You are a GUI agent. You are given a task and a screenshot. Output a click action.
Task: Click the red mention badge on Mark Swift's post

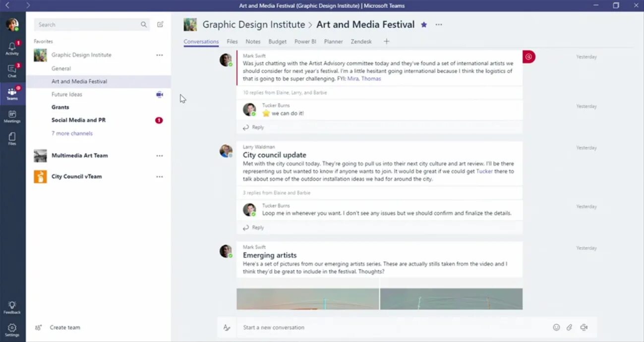coord(529,57)
